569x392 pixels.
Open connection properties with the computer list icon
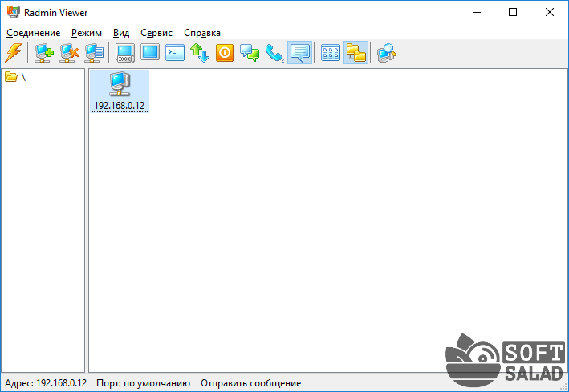(x=94, y=53)
